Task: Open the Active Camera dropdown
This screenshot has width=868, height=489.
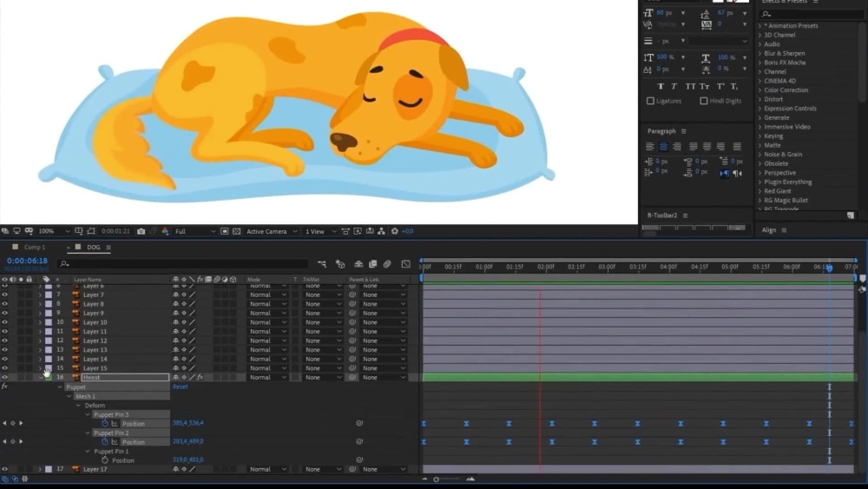Action: [272, 231]
